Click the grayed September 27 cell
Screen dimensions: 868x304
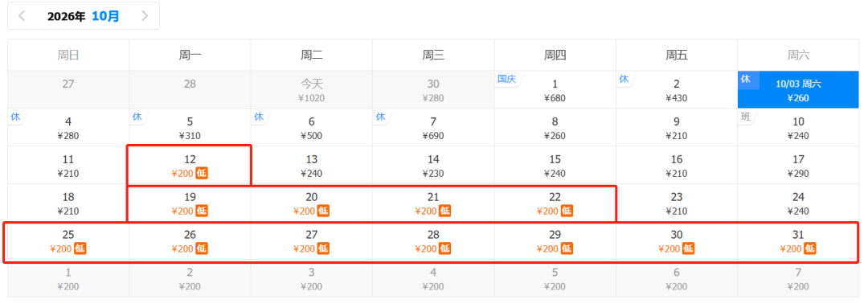pyautogui.click(x=68, y=90)
